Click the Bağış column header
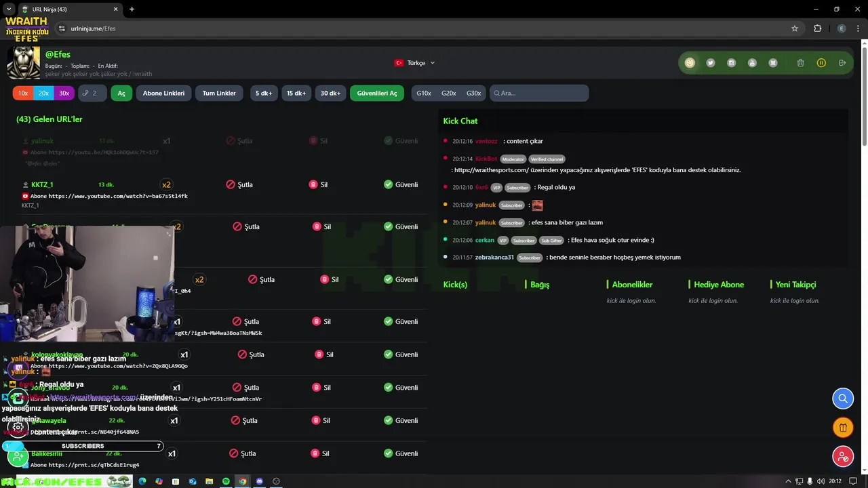Image resolution: width=868 pixels, height=488 pixels. (x=540, y=285)
